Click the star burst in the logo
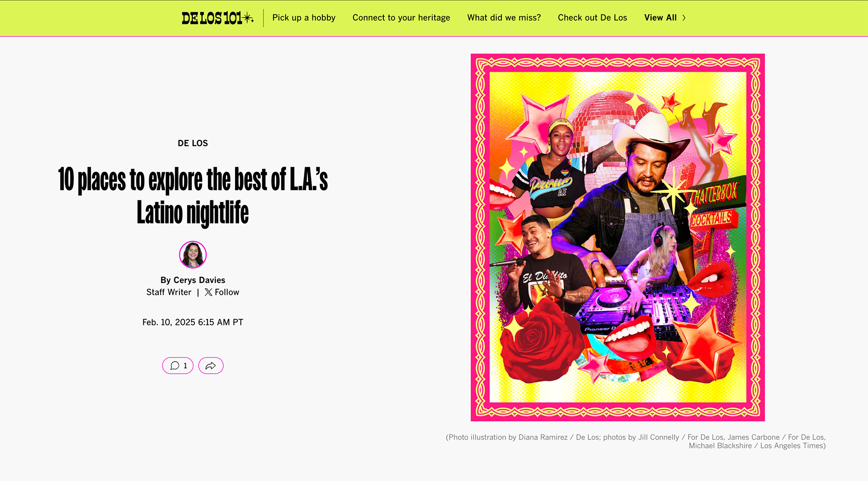Viewport: 868px width, 481px height. 248,18
